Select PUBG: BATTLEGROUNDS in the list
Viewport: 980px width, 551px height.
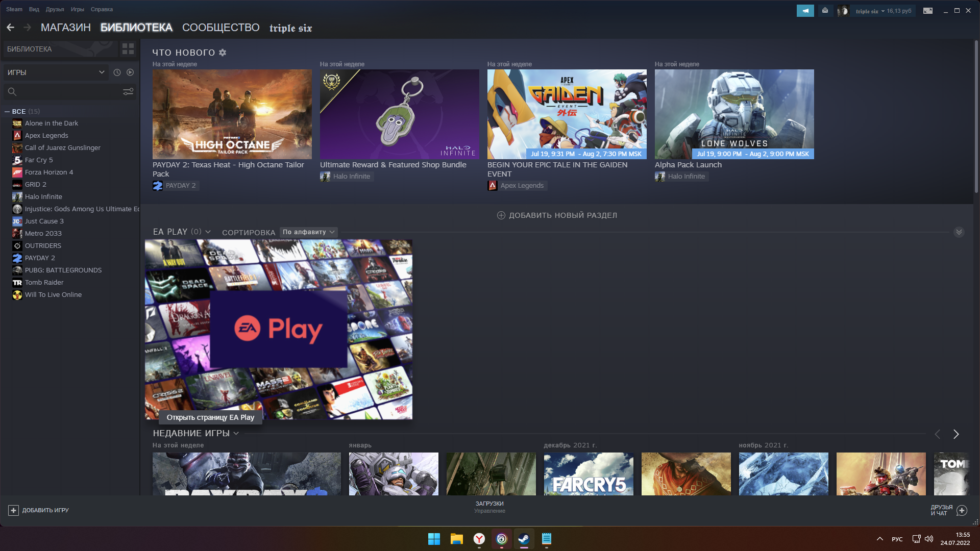pyautogui.click(x=63, y=270)
